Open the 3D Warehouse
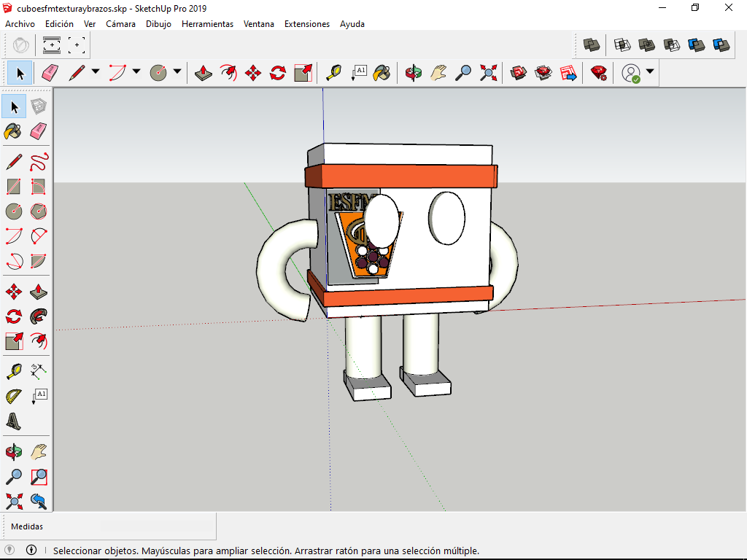 (x=519, y=73)
